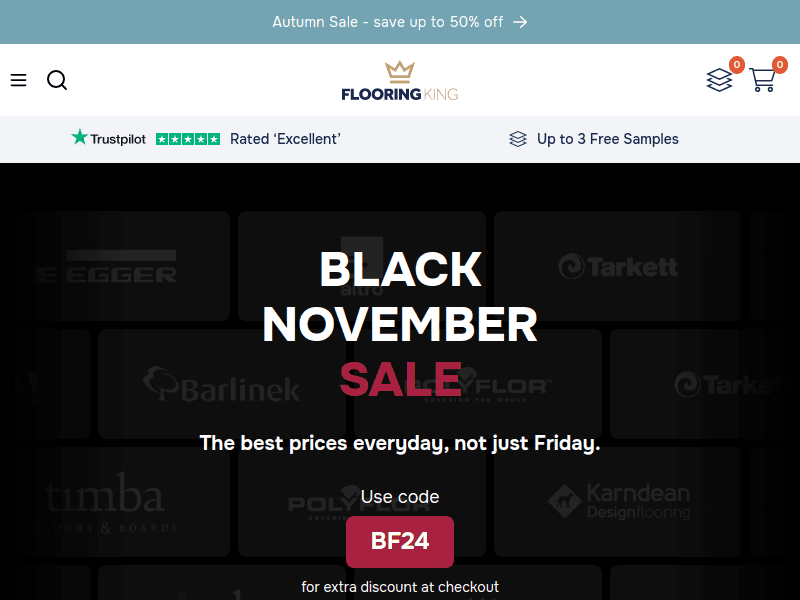Image resolution: width=800 pixels, height=600 pixels.
Task: Open the Autumn Sale 50% off link
Action: tap(388, 22)
